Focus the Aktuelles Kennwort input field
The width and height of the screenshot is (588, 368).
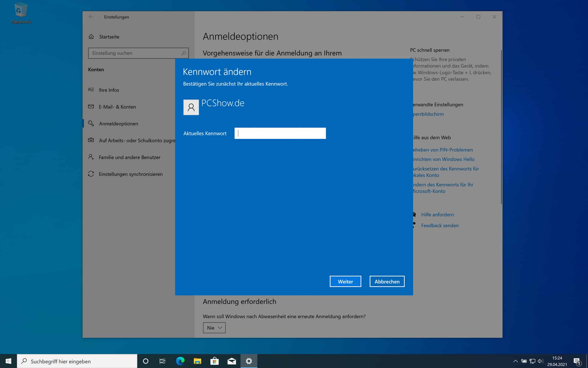[x=280, y=133]
